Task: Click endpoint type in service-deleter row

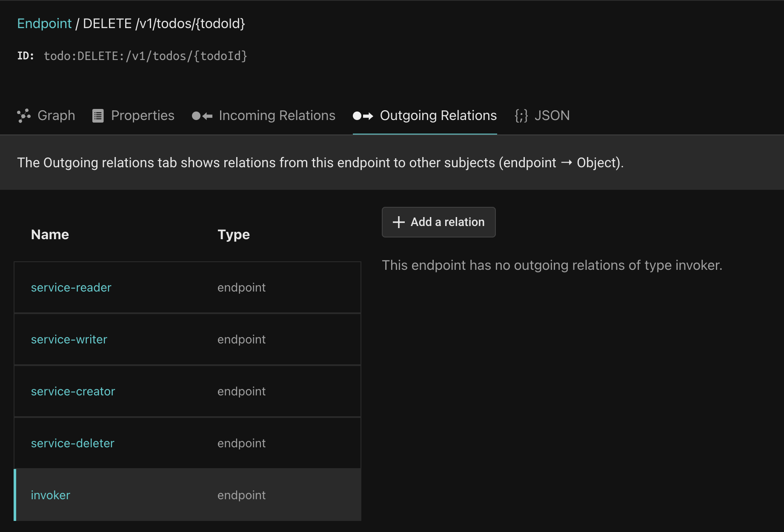Action: [x=241, y=443]
